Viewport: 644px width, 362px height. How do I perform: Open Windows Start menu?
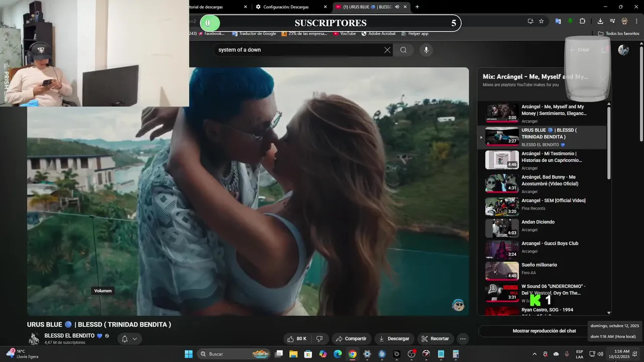click(189, 354)
